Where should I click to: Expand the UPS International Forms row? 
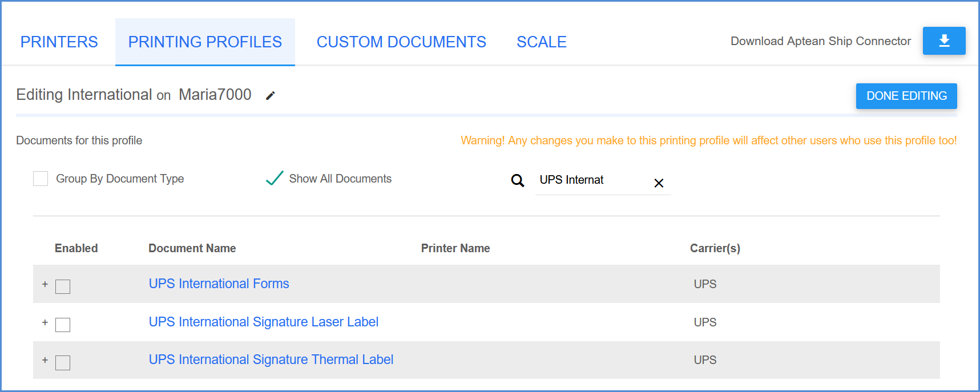[45, 284]
